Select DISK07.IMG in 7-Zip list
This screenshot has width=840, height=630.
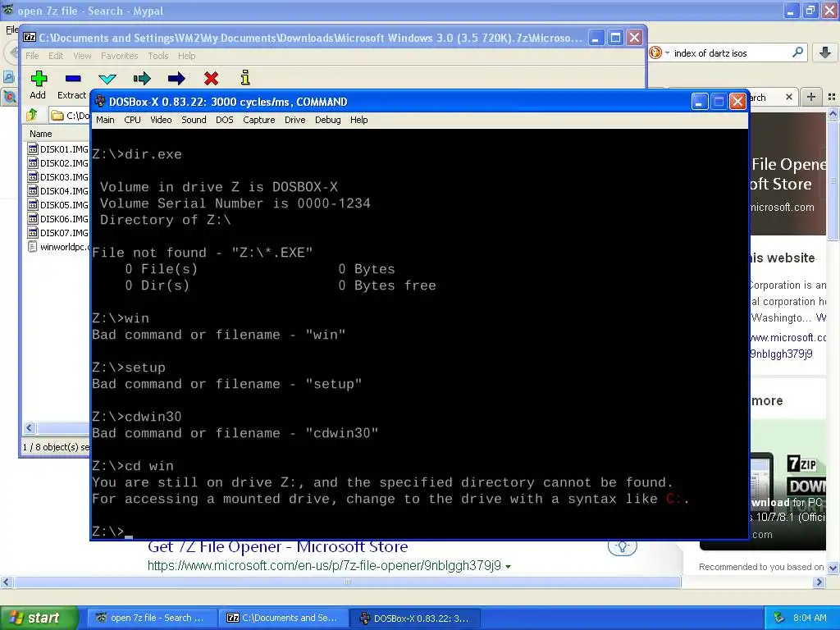(x=58, y=232)
